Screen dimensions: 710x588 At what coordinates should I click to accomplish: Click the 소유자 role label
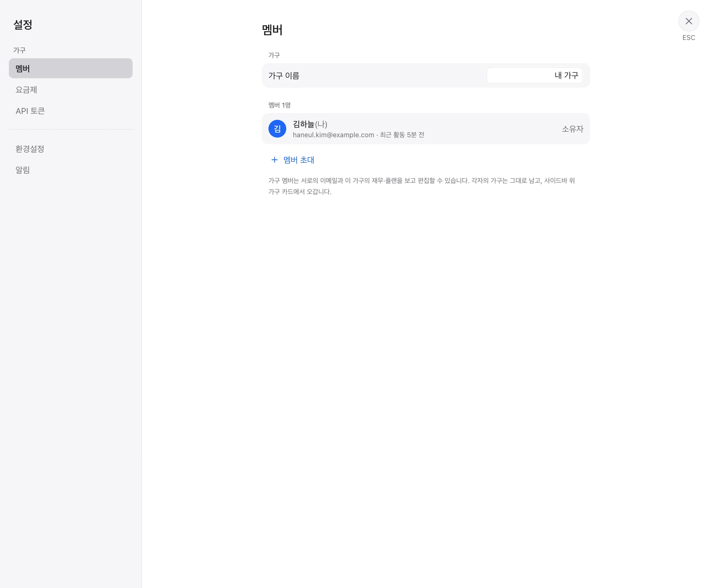pyautogui.click(x=572, y=129)
